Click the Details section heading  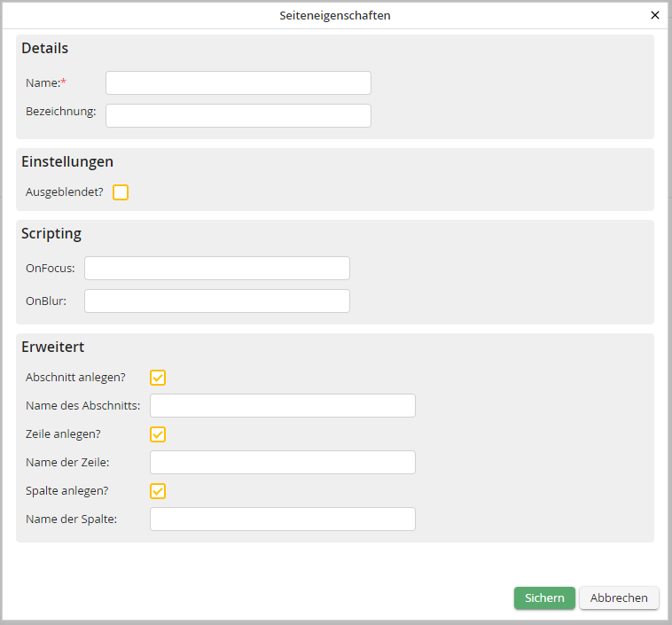(x=44, y=49)
